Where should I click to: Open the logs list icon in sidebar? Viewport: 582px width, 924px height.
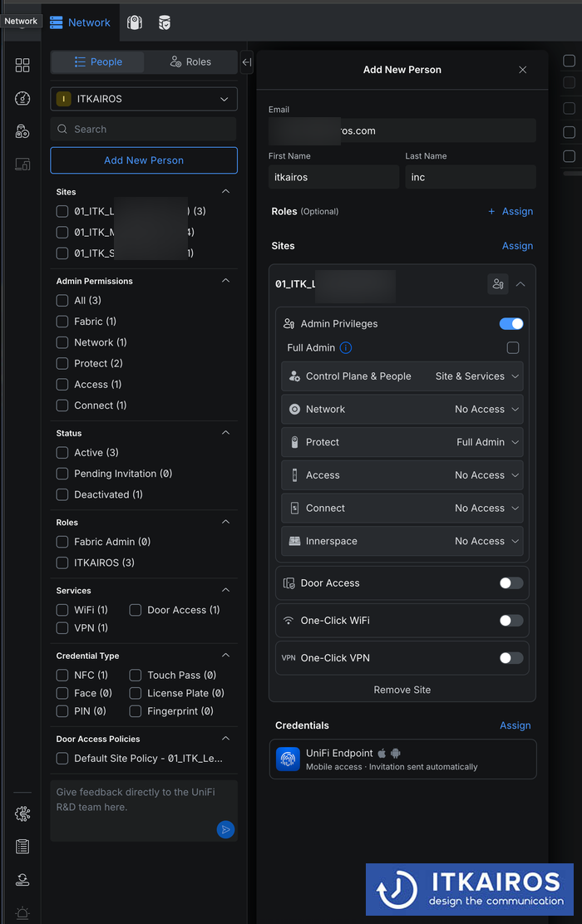(x=22, y=847)
